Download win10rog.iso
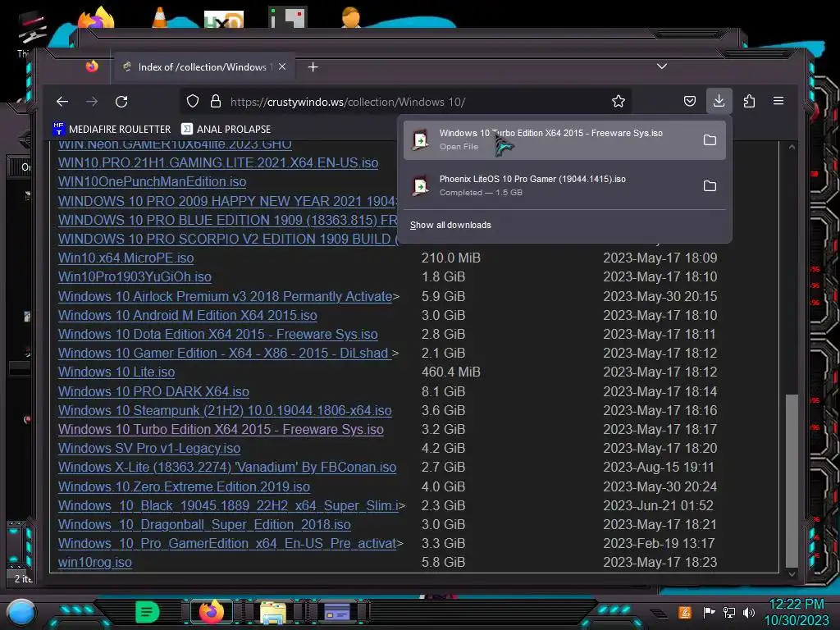 coord(95,563)
